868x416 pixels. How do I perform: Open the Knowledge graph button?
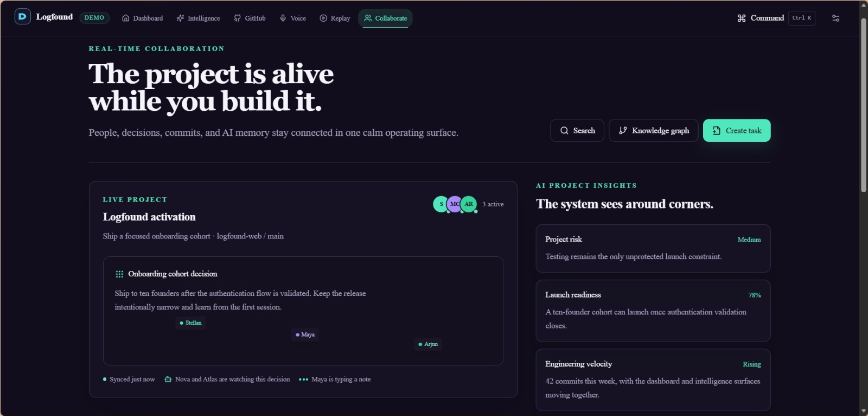[654, 130]
